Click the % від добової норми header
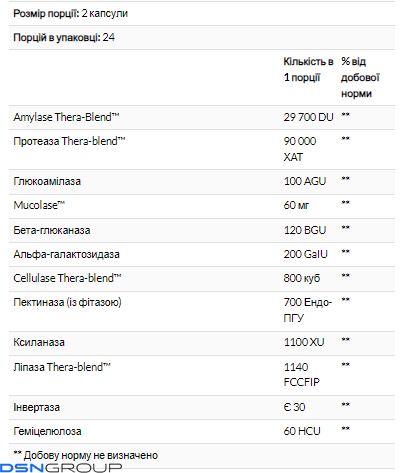 360,77
